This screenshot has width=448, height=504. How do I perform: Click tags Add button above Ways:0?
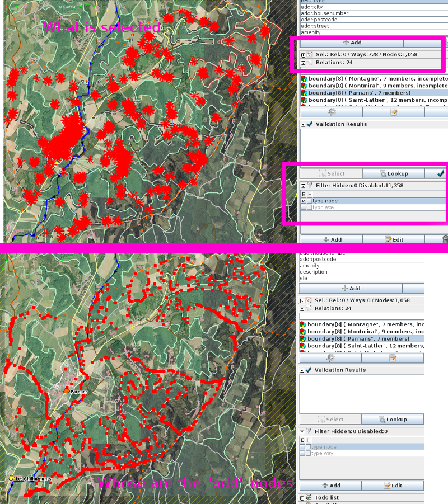coord(351,288)
